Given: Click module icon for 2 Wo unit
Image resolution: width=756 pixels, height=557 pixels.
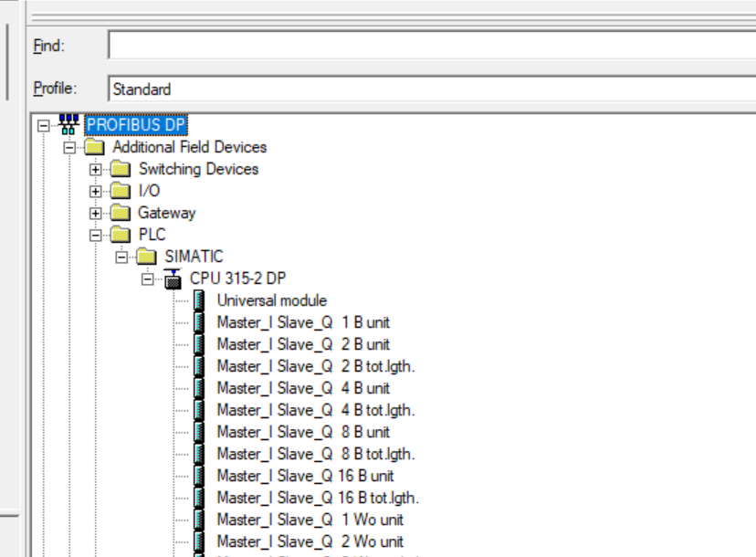Looking at the screenshot, I should point(199,541).
